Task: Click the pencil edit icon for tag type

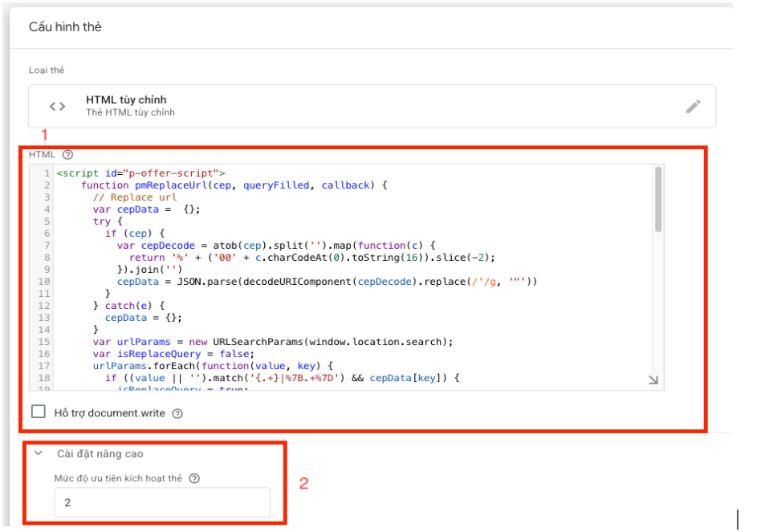Action: point(694,107)
